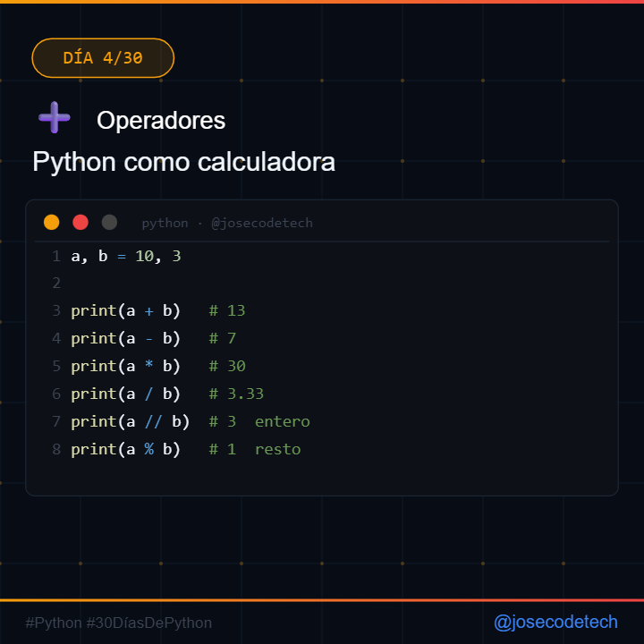Click line number 2 in code gutter

click(56, 284)
